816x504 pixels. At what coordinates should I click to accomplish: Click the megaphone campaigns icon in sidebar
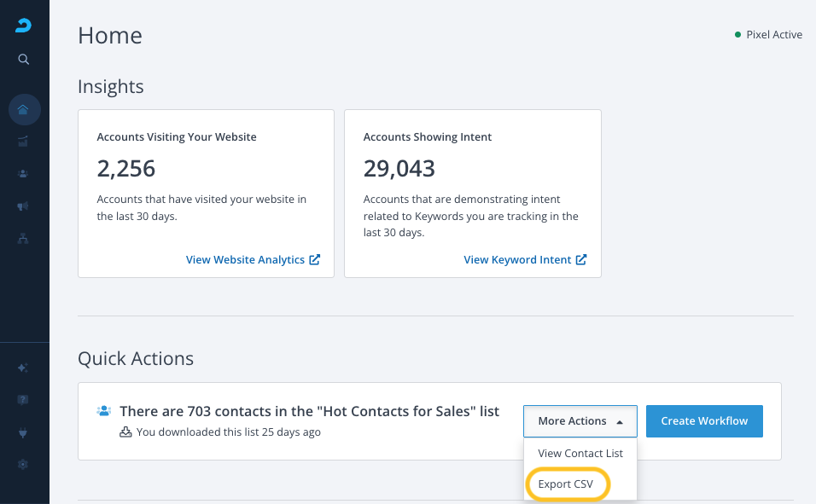(24, 206)
